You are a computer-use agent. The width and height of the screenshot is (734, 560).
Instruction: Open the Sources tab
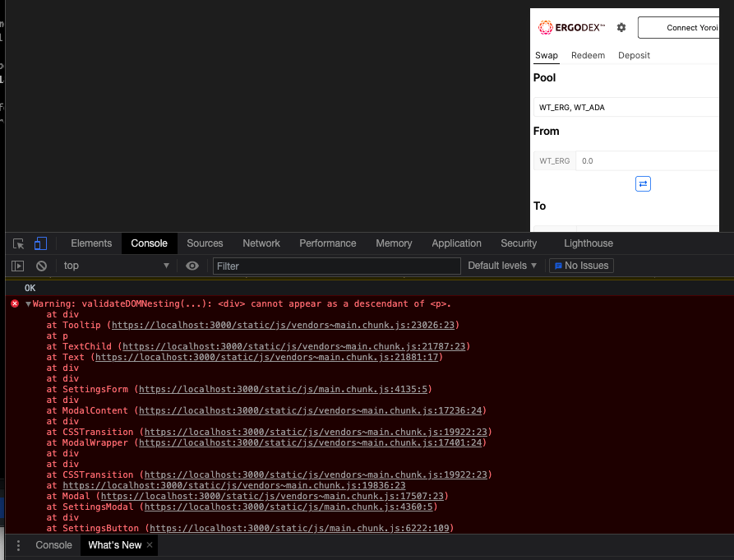pos(205,243)
